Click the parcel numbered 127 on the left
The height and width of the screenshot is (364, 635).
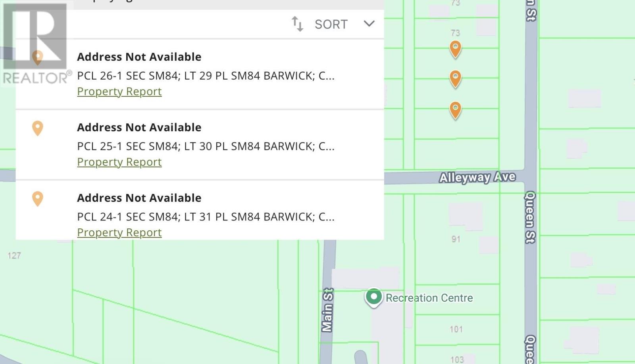tap(15, 255)
